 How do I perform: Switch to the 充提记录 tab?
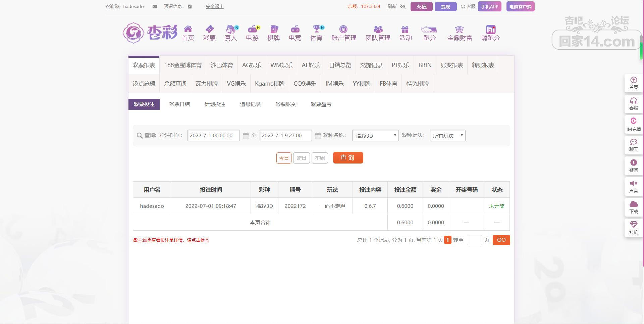coord(371,65)
